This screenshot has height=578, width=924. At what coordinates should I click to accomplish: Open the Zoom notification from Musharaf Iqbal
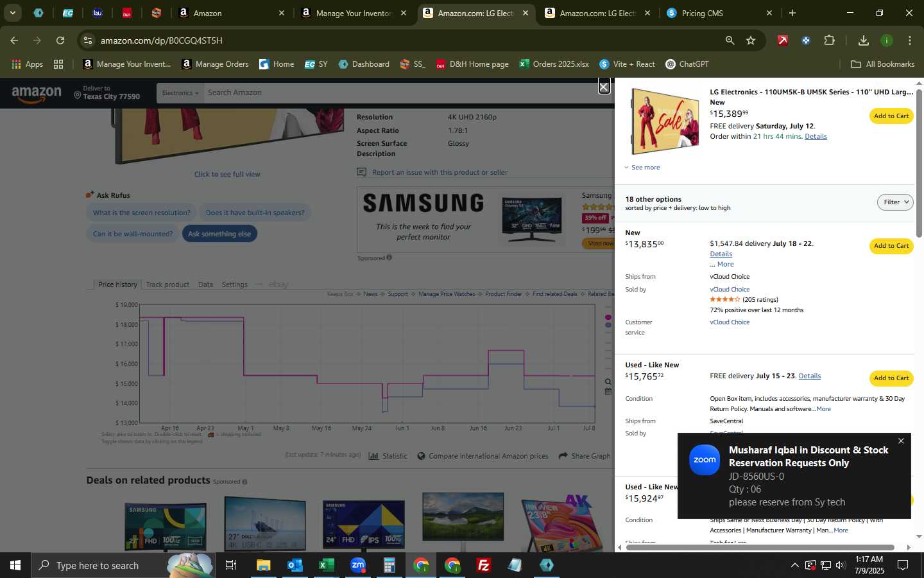click(794, 476)
